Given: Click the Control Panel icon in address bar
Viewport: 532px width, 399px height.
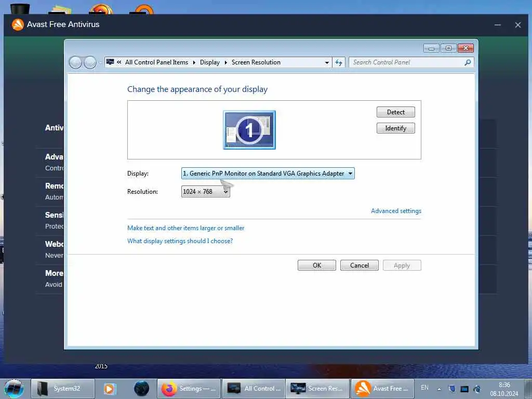Looking at the screenshot, I should (110, 62).
